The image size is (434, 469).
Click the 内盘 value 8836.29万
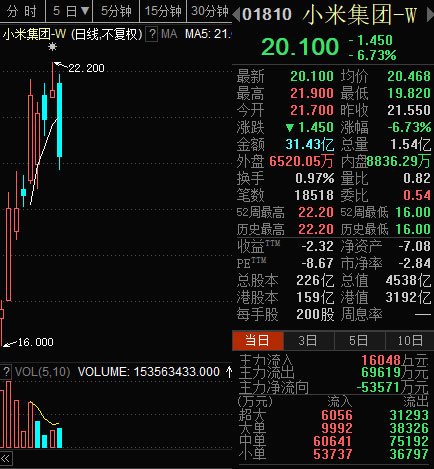(399, 162)
